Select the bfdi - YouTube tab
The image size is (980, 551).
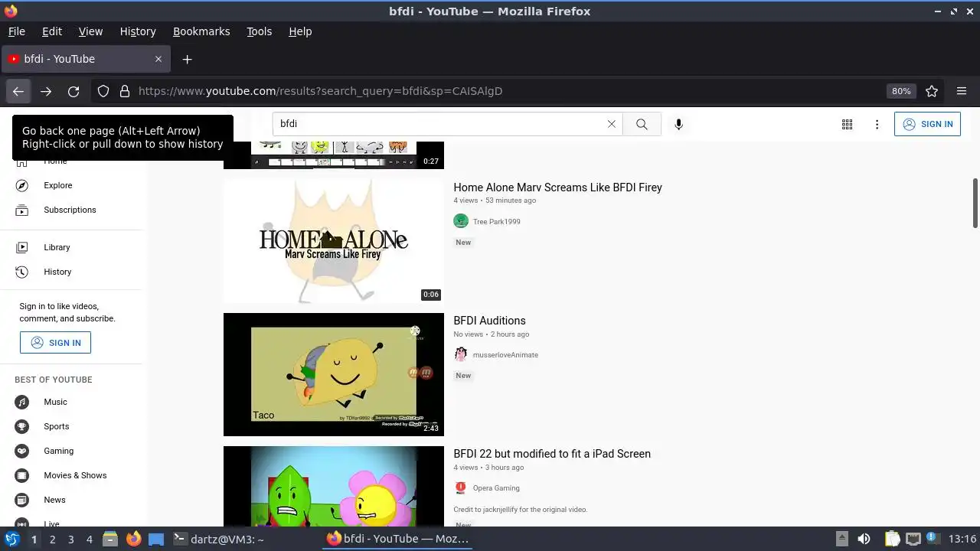[86, 59]
